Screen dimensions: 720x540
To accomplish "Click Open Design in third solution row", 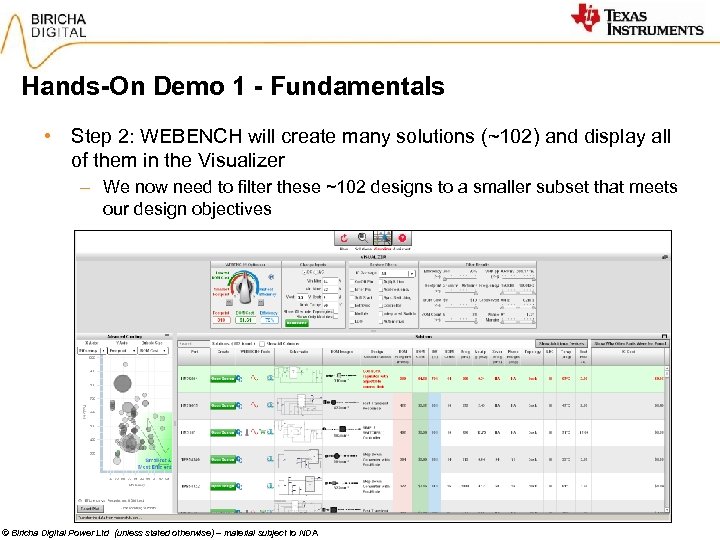I will [x=223, y=432].
